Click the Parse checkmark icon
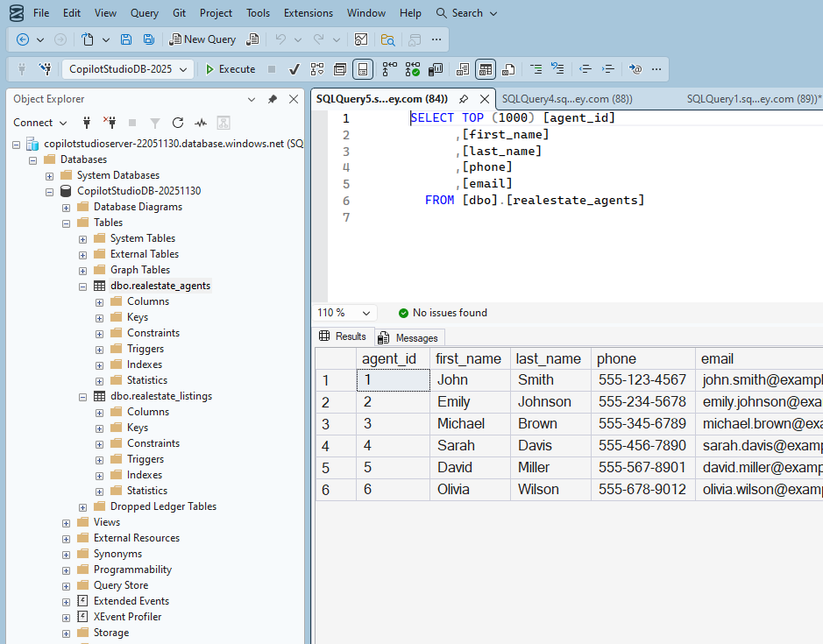Viewport: 823px width, 644px height. tap(294, 69)
